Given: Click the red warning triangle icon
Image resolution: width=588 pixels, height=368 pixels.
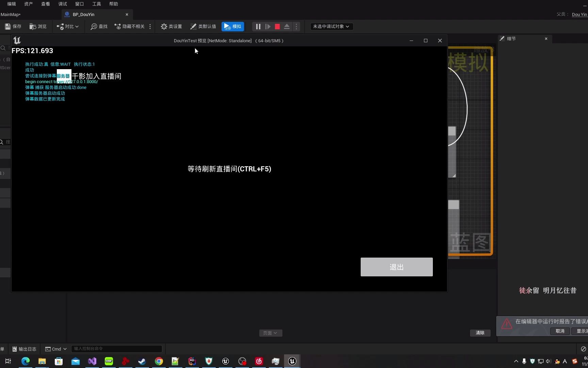Looking at the screenshot, I should click(x=506, y=324).
